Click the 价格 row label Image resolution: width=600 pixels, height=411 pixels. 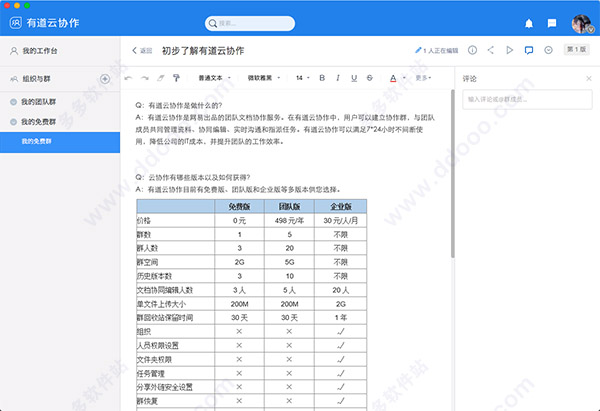[x=144, y=221]
